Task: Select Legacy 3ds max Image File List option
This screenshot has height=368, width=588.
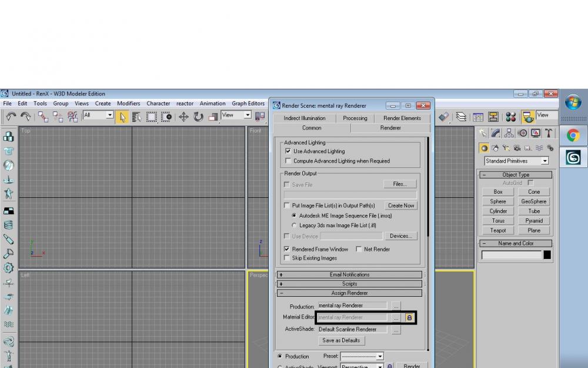Action: 294,226
